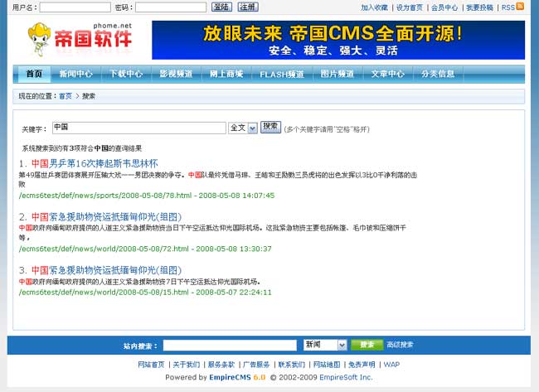Screen dimensions: 539x392
Task: Focus the 用户名 username input field
Action: pyautogui.click(x=75, y=7)
